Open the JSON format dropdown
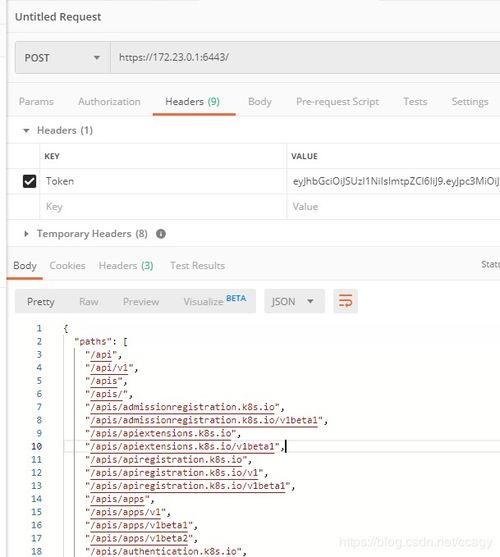This screenshot has height=557, width=500. tap(294, 301)
